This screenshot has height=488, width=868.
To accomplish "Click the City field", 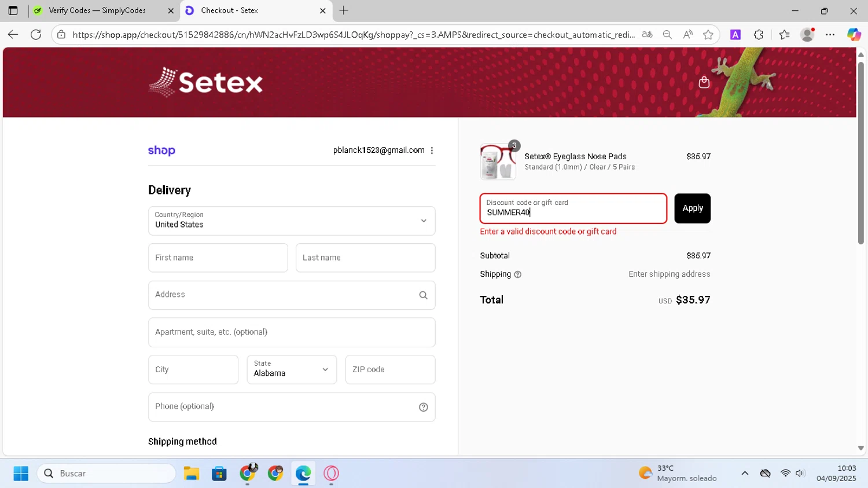I will point(193,369).
